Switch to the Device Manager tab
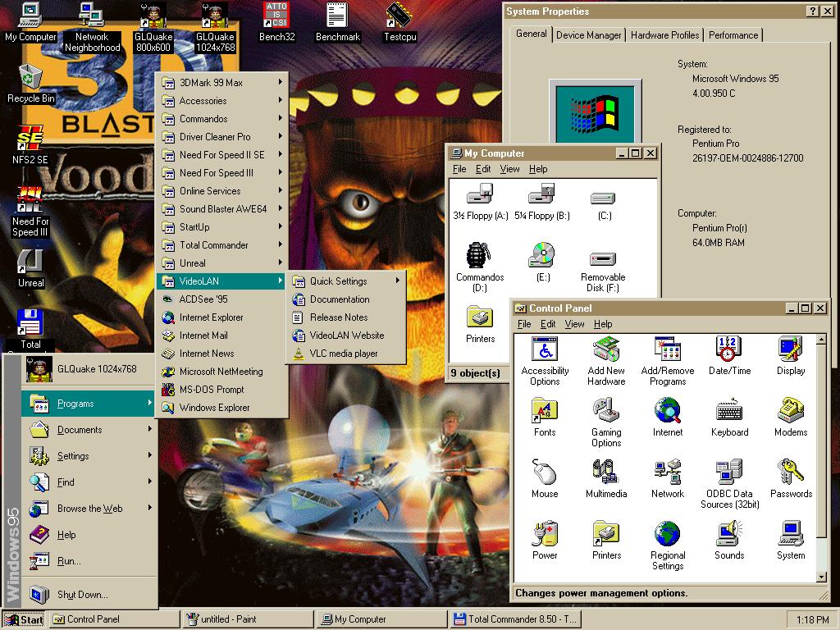 pos(588,35)
